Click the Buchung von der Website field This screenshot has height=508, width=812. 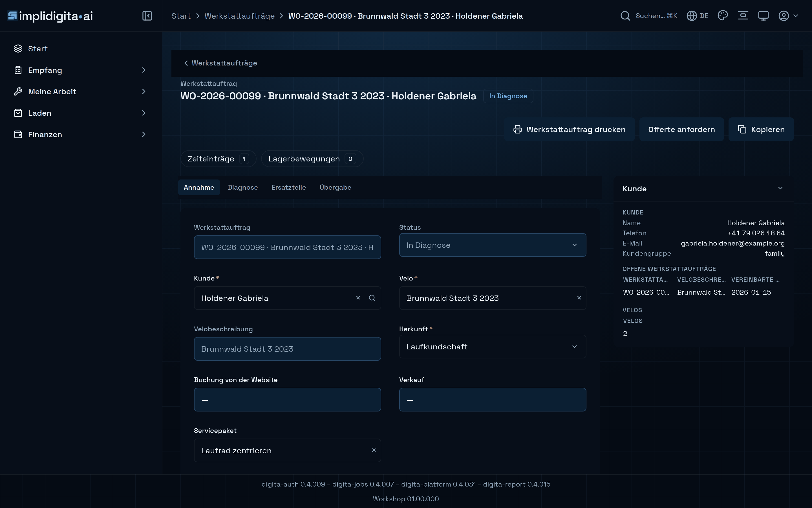click(x=287, y=399)
